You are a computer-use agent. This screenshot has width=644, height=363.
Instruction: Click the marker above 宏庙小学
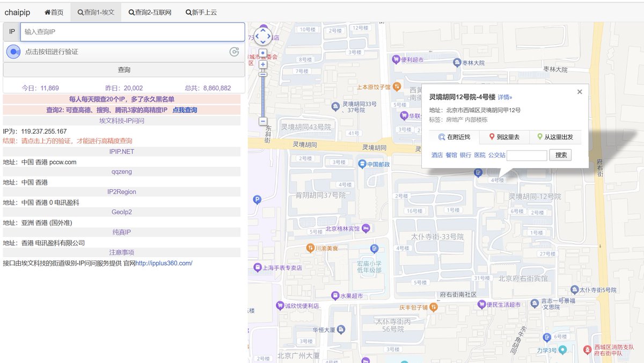(x=375, y=249)
